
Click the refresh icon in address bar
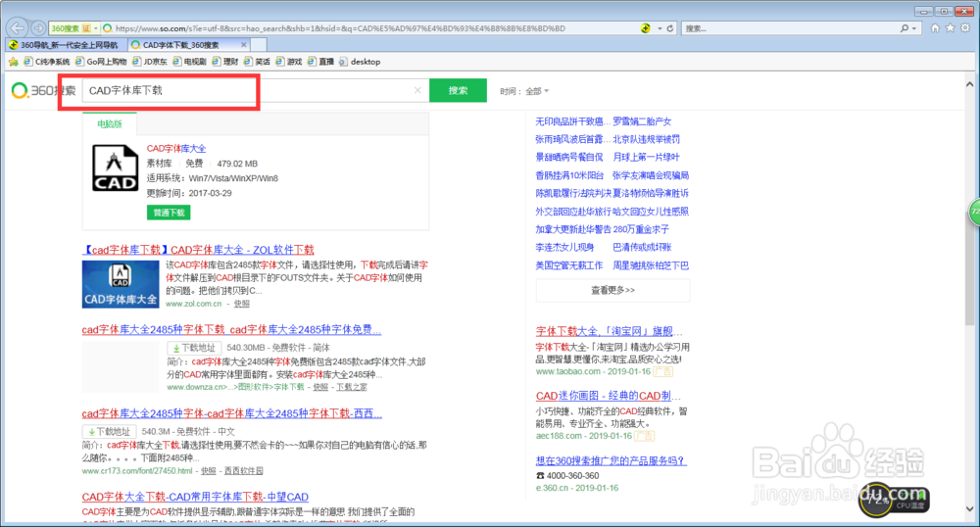[670, 28]
